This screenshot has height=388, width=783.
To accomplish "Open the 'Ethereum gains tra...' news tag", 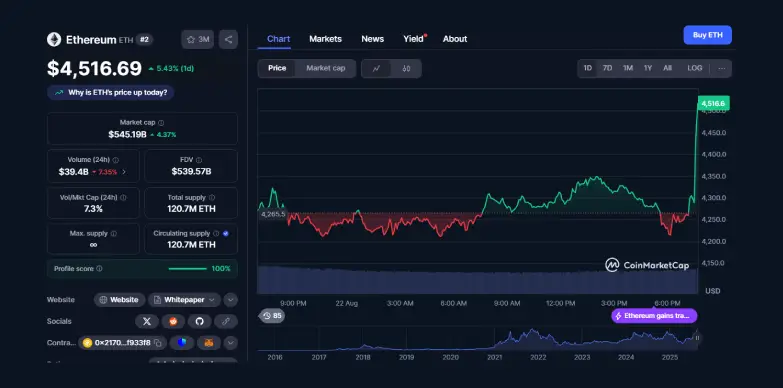I will tap(654, 316).
